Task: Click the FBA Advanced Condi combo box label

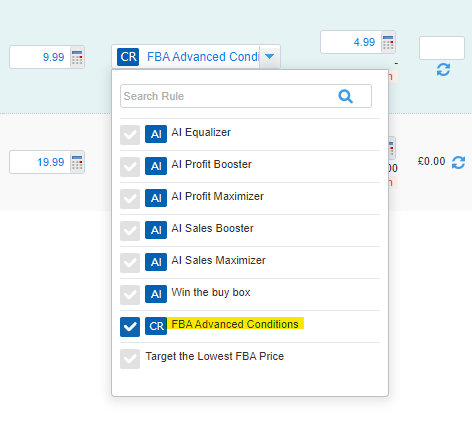Action: click(x=203, y=57)
